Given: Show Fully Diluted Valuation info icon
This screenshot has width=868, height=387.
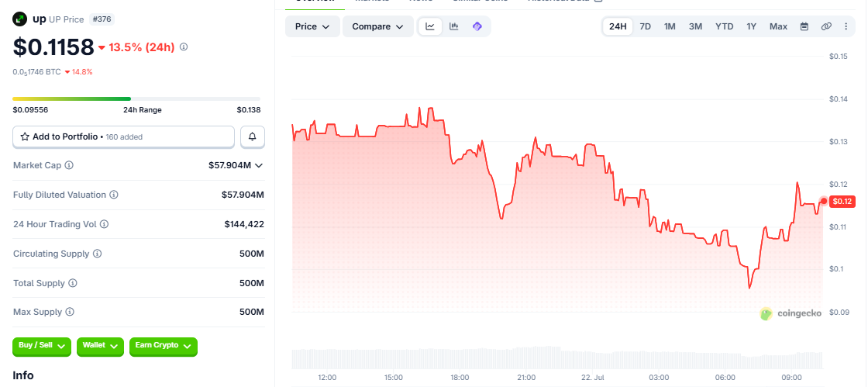Looking at the screenshot, I should tap(113, 195).
